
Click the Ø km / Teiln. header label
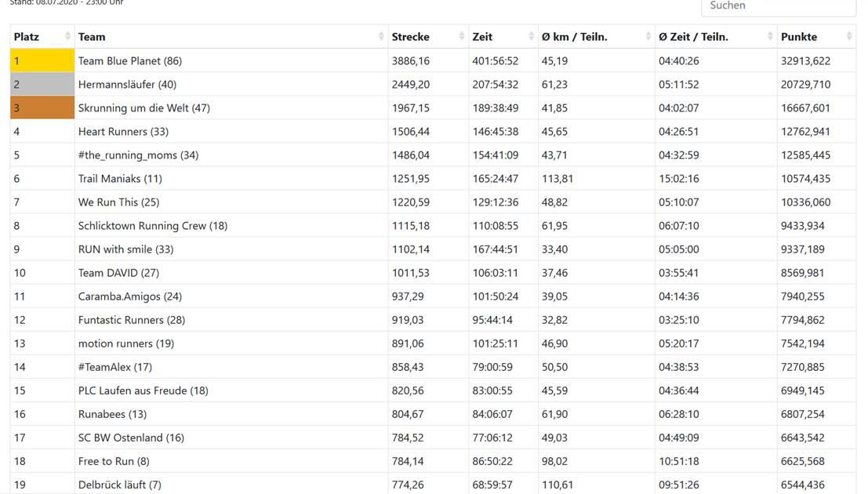pyautogui.click(x=574, y=37)
